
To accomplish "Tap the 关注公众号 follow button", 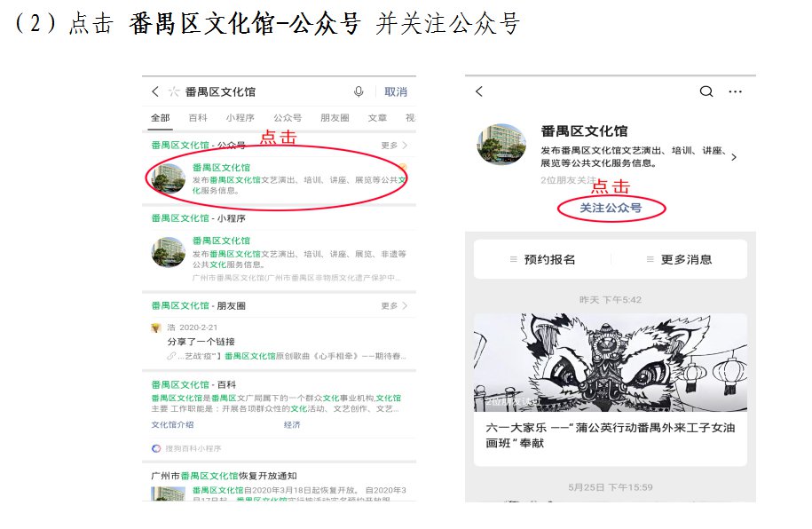I will tap(611, 208).
